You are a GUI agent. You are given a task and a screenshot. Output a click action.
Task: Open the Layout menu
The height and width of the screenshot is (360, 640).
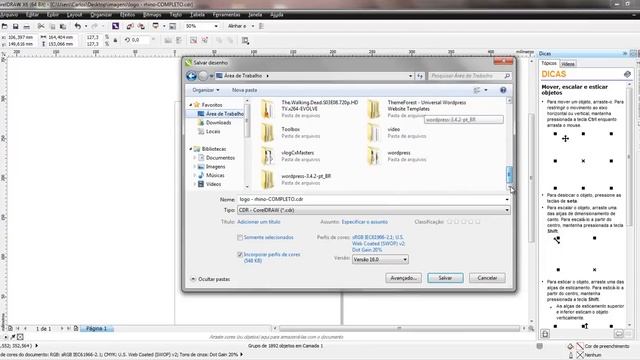click(74, 14)
